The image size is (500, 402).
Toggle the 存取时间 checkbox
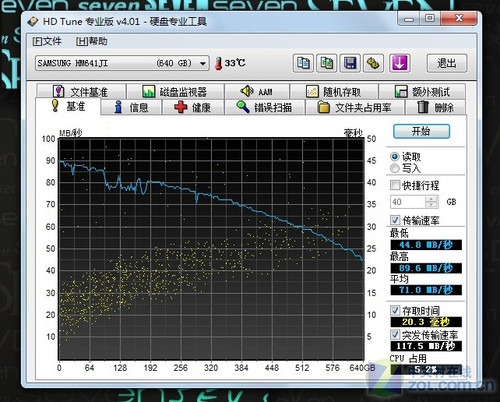[395, 311]
